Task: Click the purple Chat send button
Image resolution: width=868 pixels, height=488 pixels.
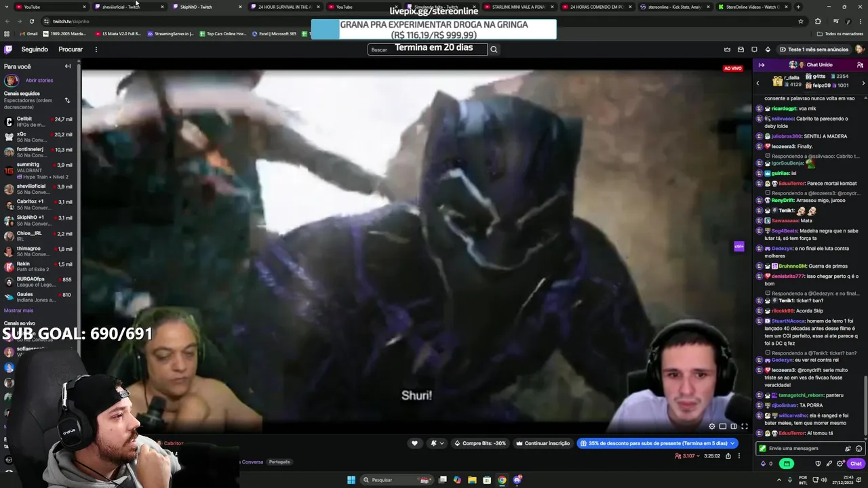Action: coord(855,464)
